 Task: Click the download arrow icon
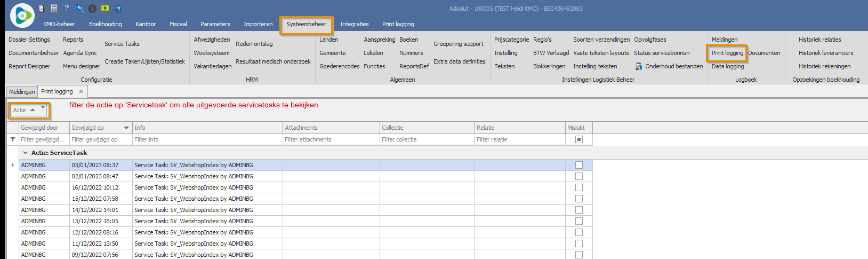[x=92, y=9]
